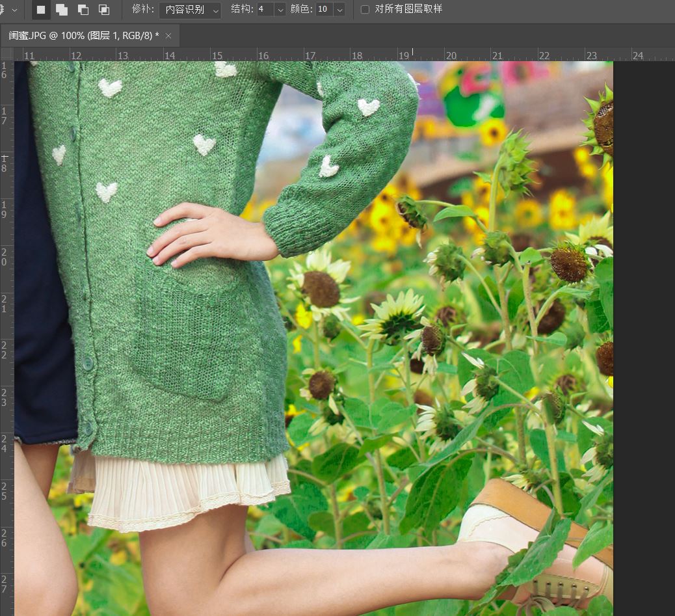Close the 闺蜜.JPG document tab
This screenshot has height=616, width=675.
[168, 36]
